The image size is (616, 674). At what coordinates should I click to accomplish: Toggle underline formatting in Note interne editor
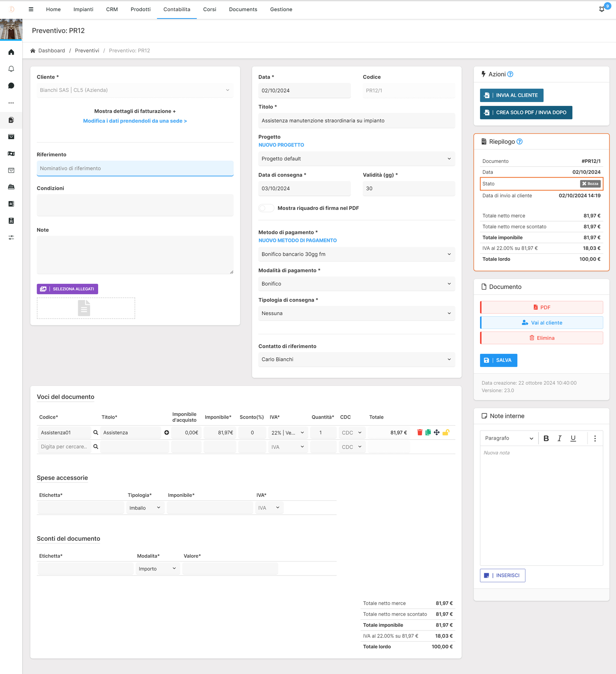(x=573, y=438)
